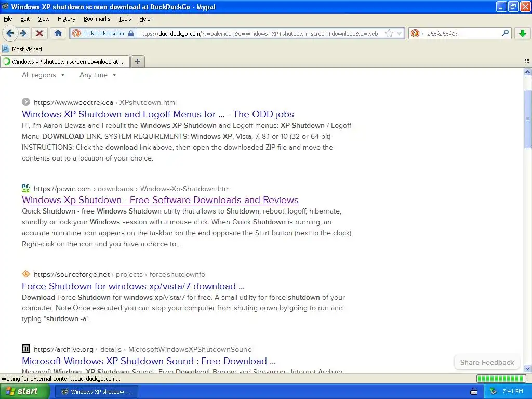Click the weedtrek.ca result favicon
Screen dimensions: 532x399
(26, 102)
